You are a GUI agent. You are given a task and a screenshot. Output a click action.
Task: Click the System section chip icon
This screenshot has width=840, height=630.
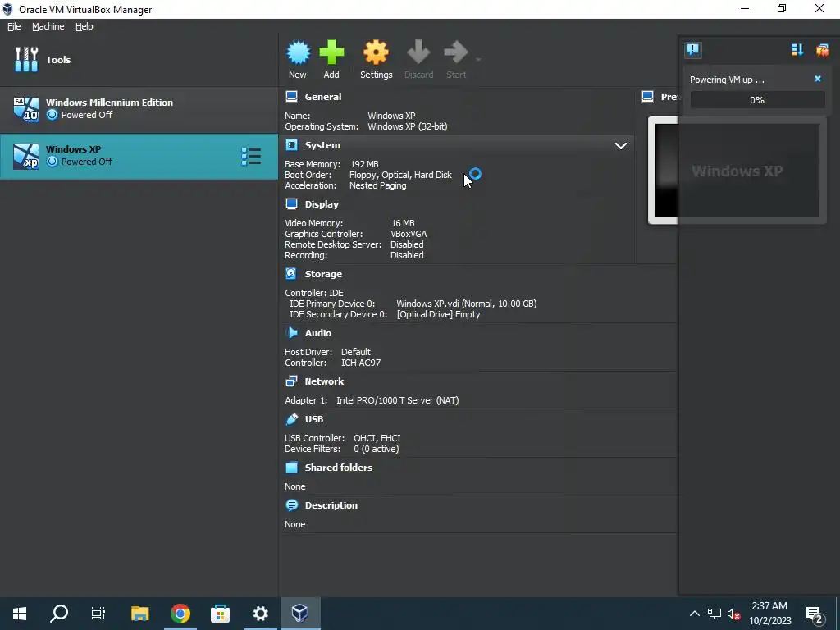[x=291, y=145]
